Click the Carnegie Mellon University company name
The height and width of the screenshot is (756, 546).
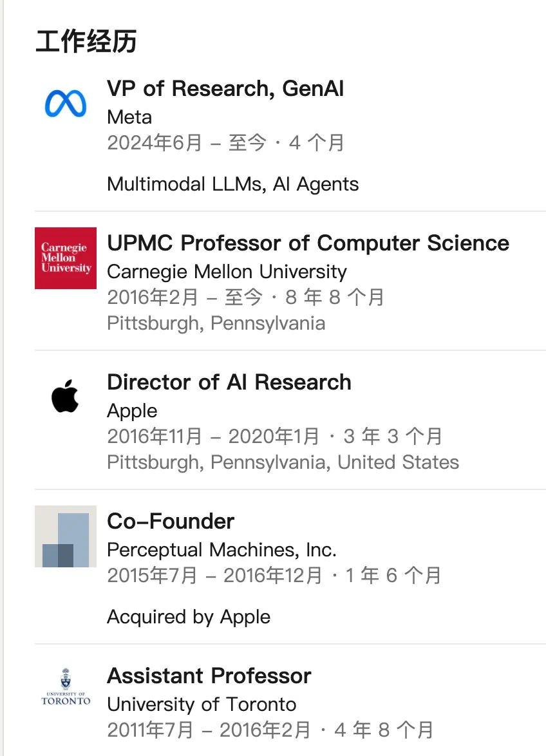coord(227,272)
